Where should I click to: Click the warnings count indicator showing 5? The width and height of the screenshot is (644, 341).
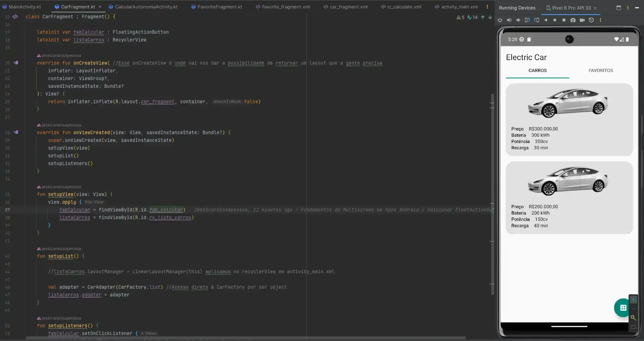[460, 17]
